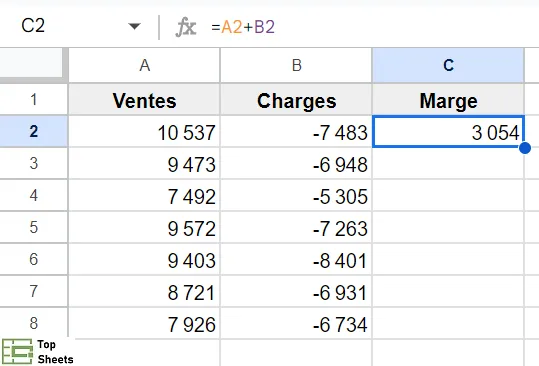Open the Name box dropdown arrow

(x=134, y=26)
